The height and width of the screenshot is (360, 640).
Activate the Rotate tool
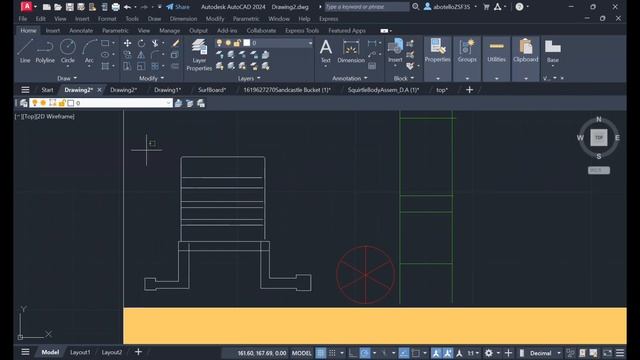pos(141,43)
